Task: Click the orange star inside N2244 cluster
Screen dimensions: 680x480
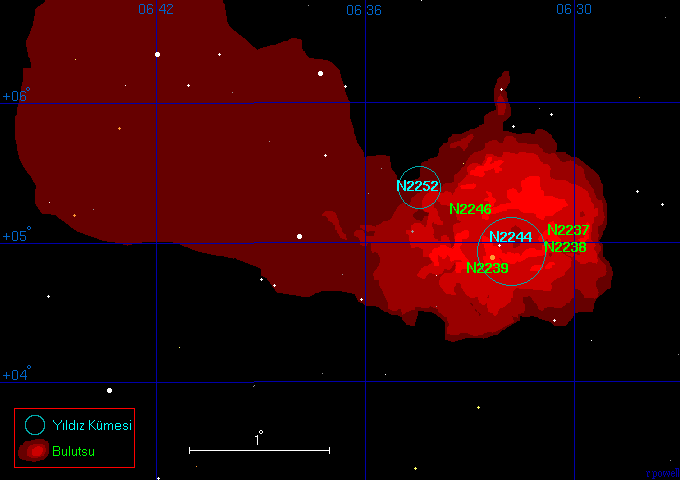Action: tap(492, 257)
